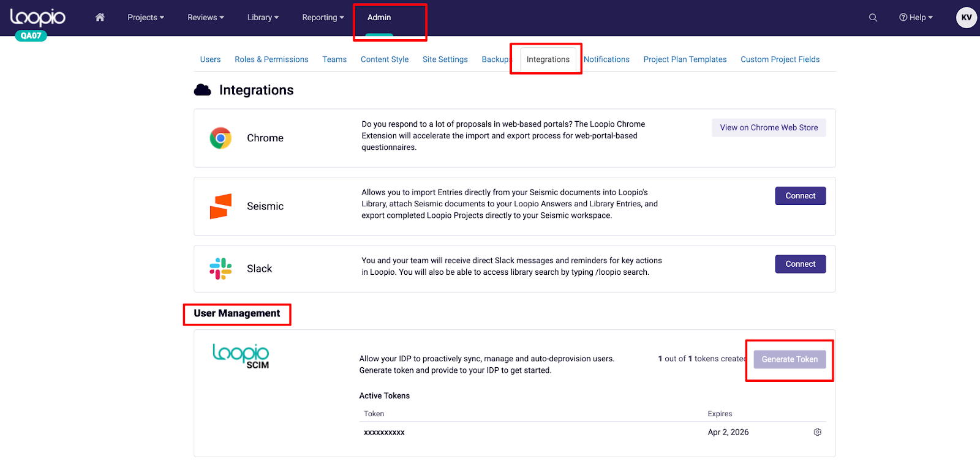The image size is (980, 467).
Task: Switch to the Notifications tab
Action: pos(606,59)
